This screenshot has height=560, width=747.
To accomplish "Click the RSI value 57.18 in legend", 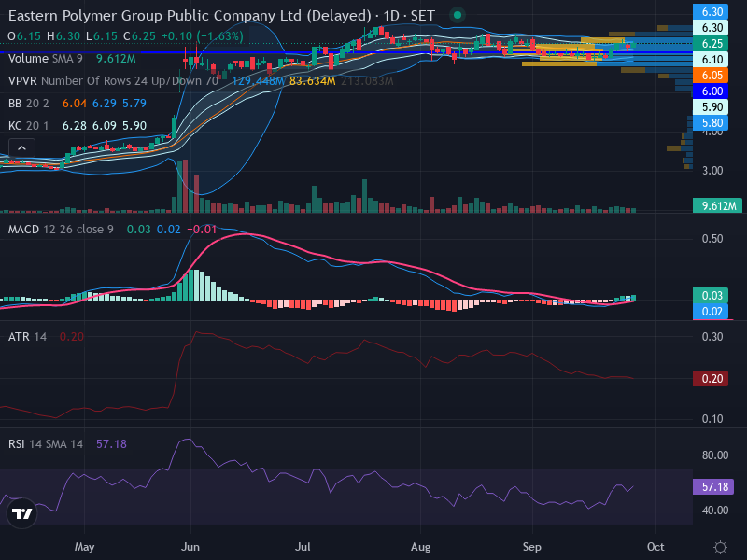I will (x=111, y=444).
